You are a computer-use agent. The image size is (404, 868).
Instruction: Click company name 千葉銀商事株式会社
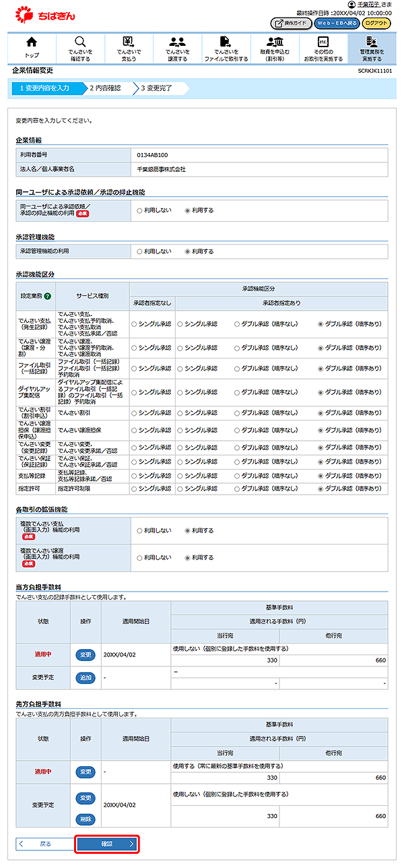[x=161, y=169]
